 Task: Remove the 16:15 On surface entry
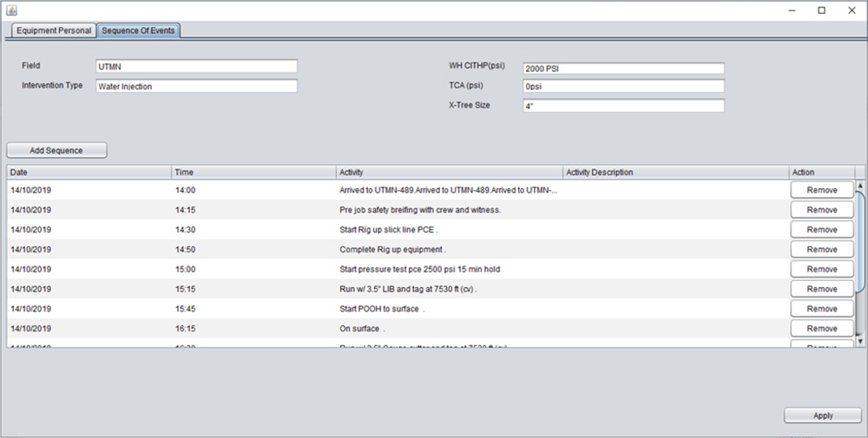821,329
